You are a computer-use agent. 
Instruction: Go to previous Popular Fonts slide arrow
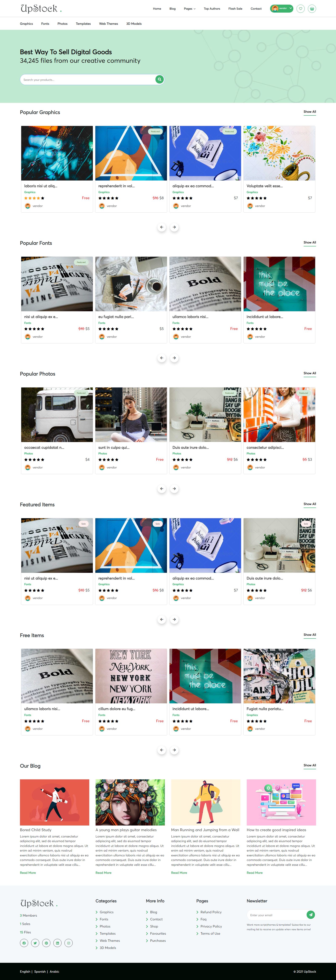(162, 358)
